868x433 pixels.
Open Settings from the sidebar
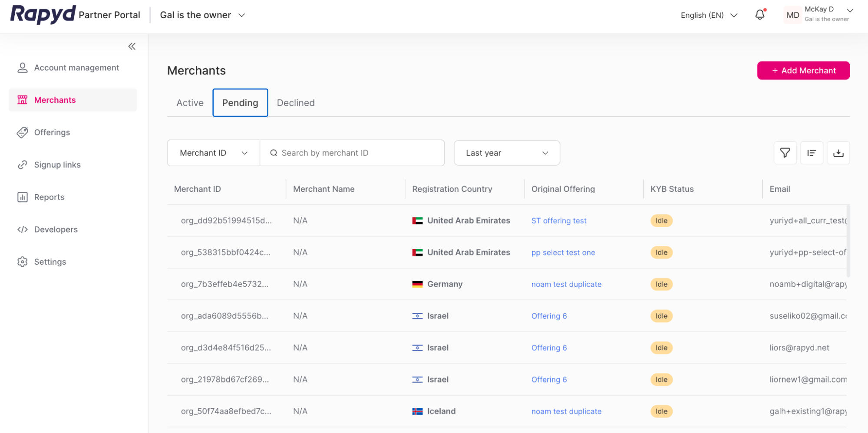(50, 262)
